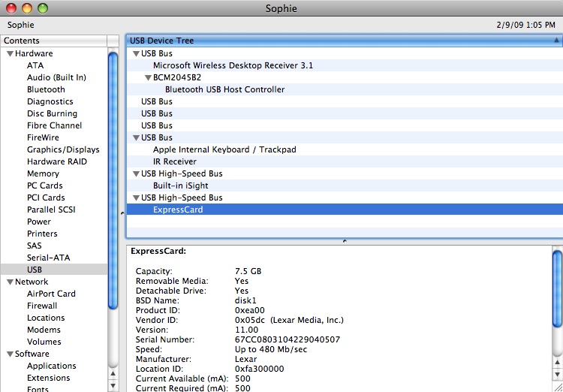Select FireWire in the sidebar
Image resolution: width=563 pixels, height=392 pixels.
coord(43,137)
